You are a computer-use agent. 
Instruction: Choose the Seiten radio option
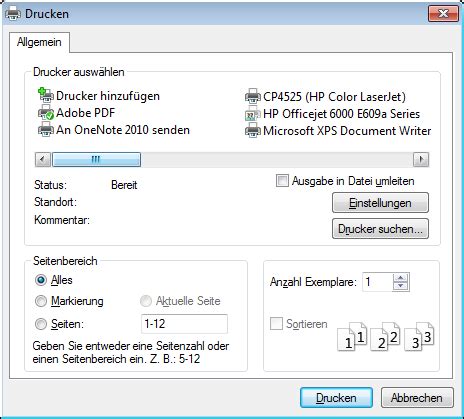click(41, 324)
